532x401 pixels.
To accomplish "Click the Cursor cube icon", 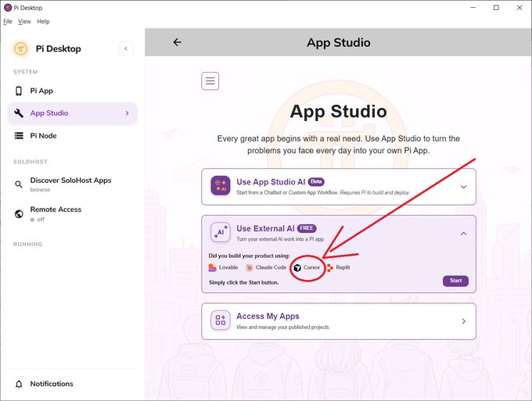I will pos(297,268).
